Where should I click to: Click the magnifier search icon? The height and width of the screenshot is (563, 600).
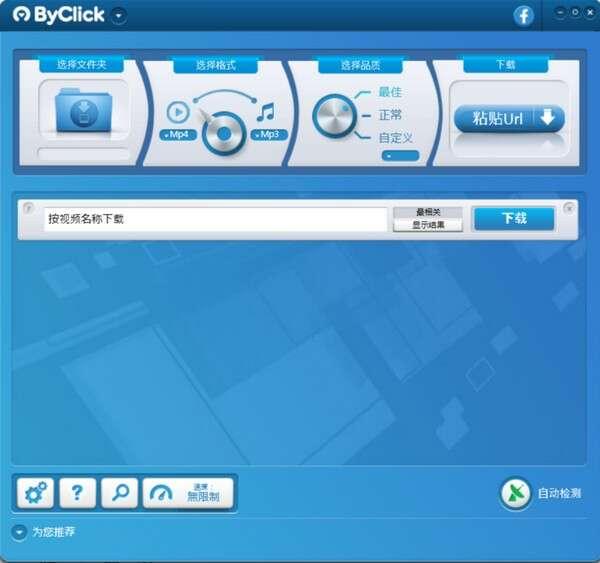[119, 493]
